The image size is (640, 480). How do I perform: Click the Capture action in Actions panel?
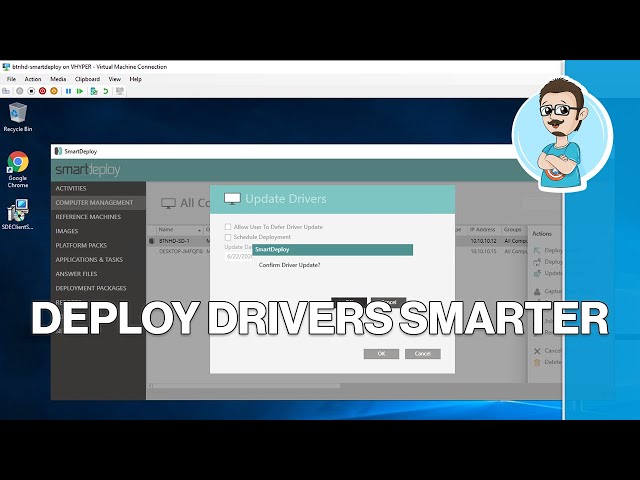(x=548, y=291)
